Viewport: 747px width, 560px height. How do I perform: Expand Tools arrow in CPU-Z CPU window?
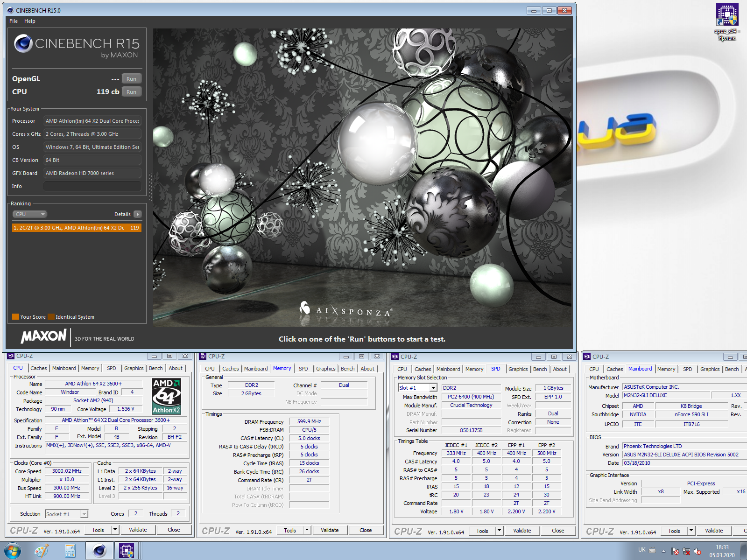pos(115,530)
